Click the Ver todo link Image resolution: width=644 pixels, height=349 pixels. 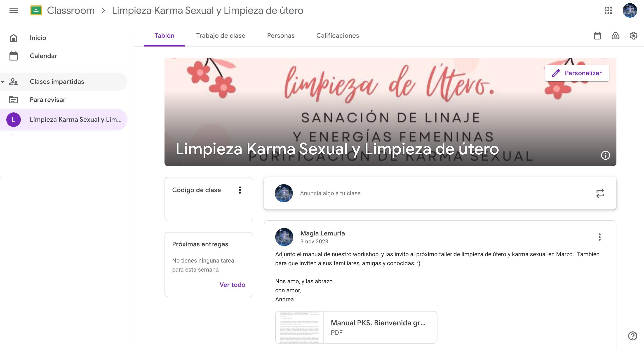point(232,285)
